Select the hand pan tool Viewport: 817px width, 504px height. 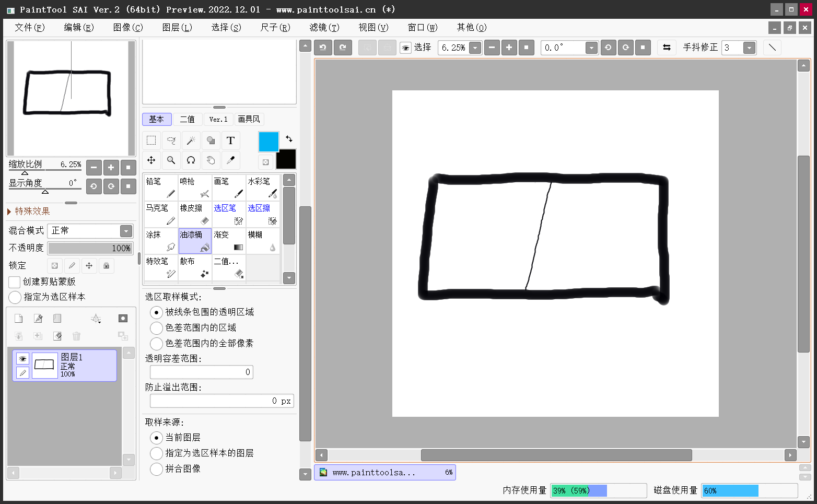click(x=211, y=160)
